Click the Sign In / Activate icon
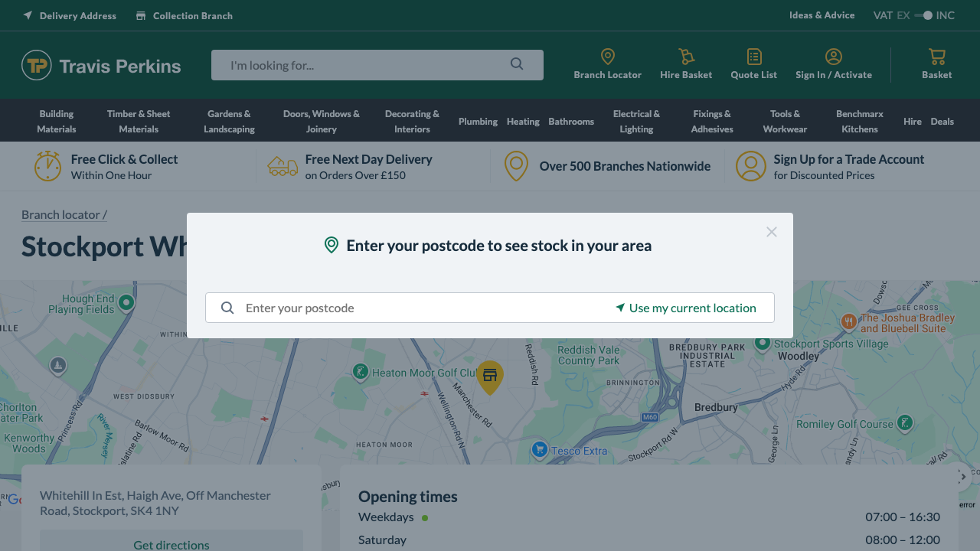The width and height of the screenshot is (980, 551). (833, 57)
